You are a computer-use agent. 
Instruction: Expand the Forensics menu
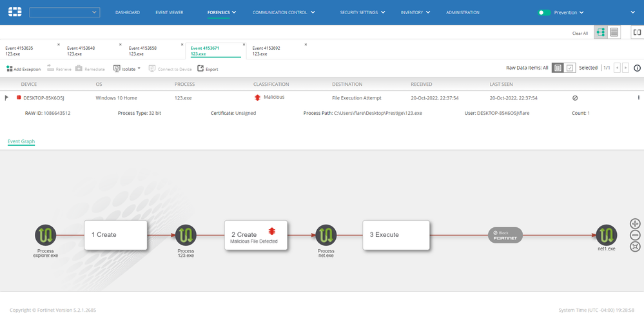[222, 13]
